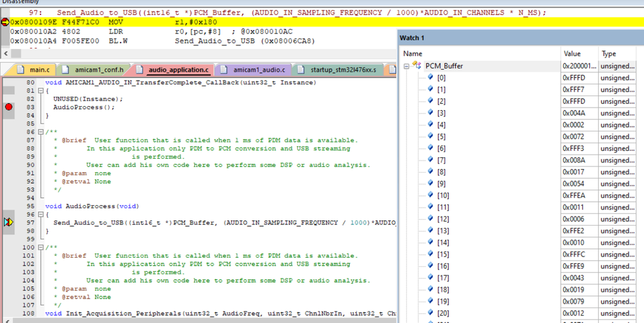Select watch element [0] icon
Screen dimensions: 644x323
tap(431, 77)
